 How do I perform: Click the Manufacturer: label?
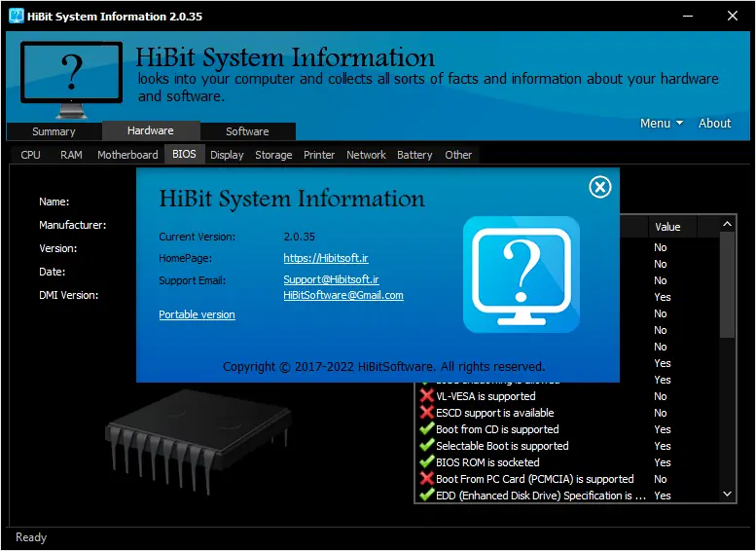[72, 225]
